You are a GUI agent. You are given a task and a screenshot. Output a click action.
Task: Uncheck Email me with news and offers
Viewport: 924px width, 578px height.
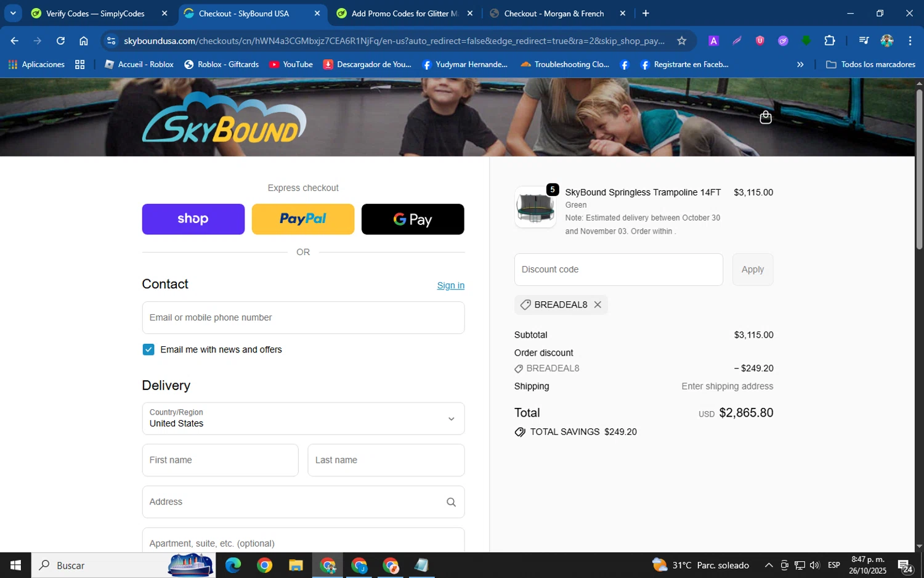148,349
